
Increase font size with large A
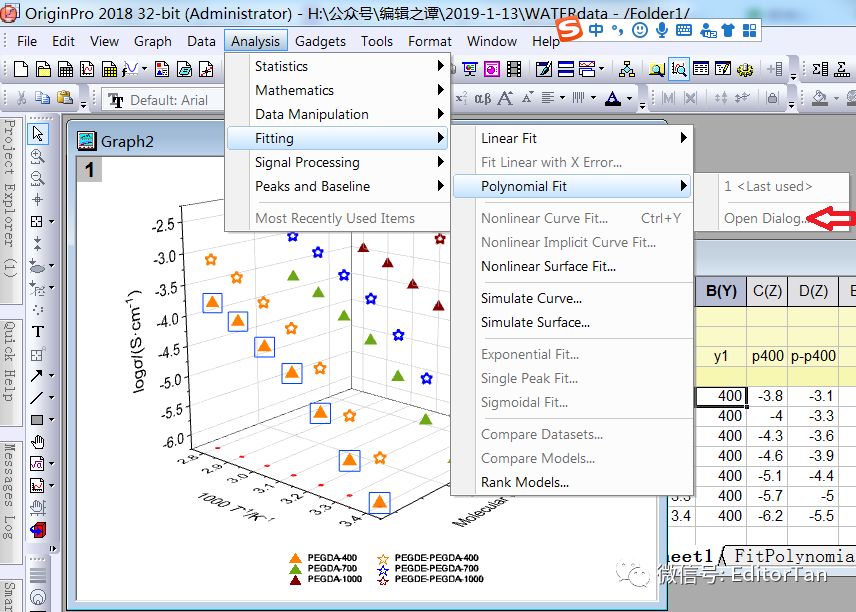(x=505, y=98)
